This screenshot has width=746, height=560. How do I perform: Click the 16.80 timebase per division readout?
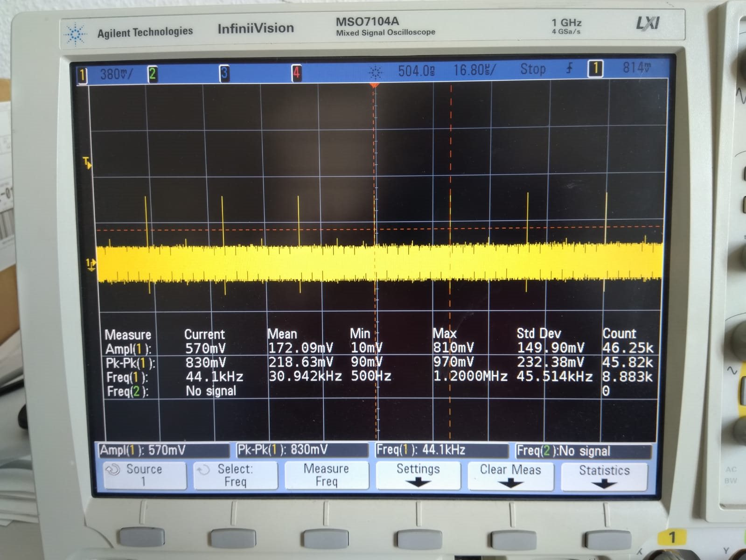(x=474, y=70)
